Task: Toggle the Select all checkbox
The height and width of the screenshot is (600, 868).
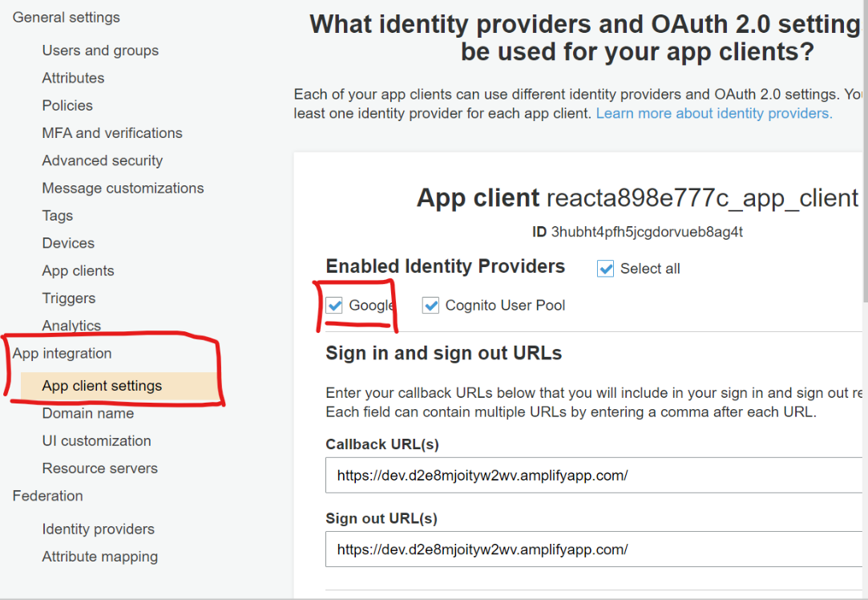Action: click(605, 269)
